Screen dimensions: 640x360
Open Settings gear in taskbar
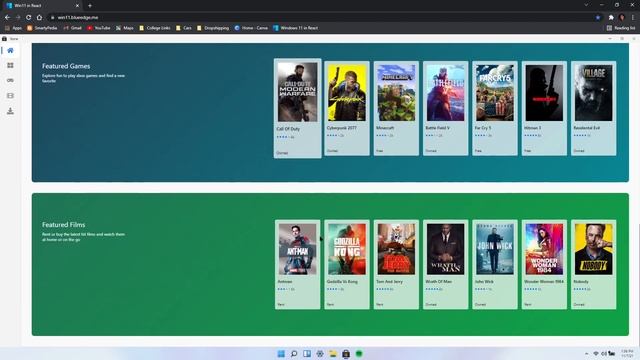(320, 353)
